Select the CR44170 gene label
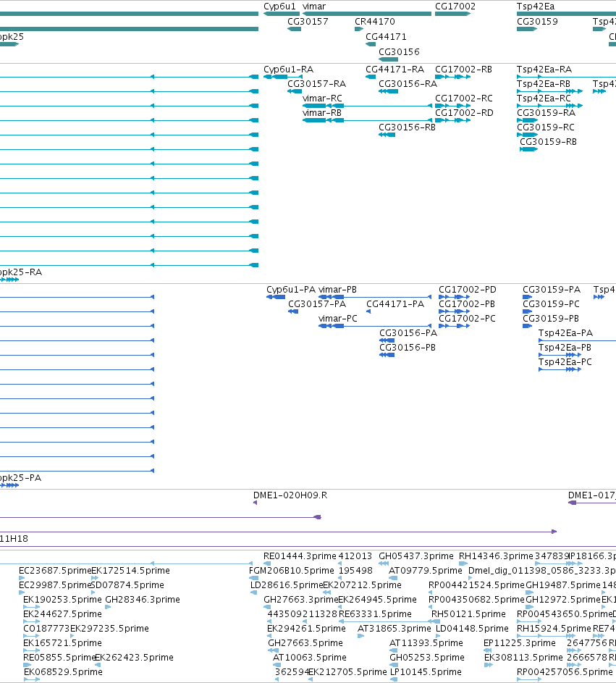Viewport: 616px width, 683px height. point(375,22)
